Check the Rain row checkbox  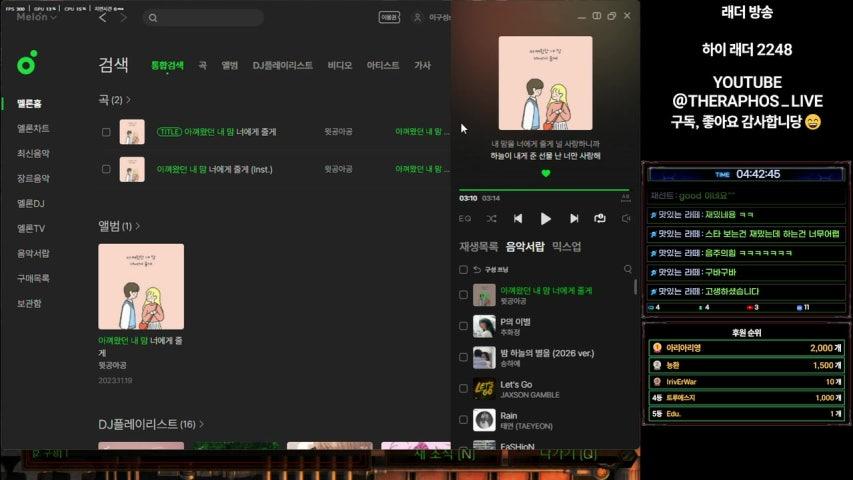point(463,420)
